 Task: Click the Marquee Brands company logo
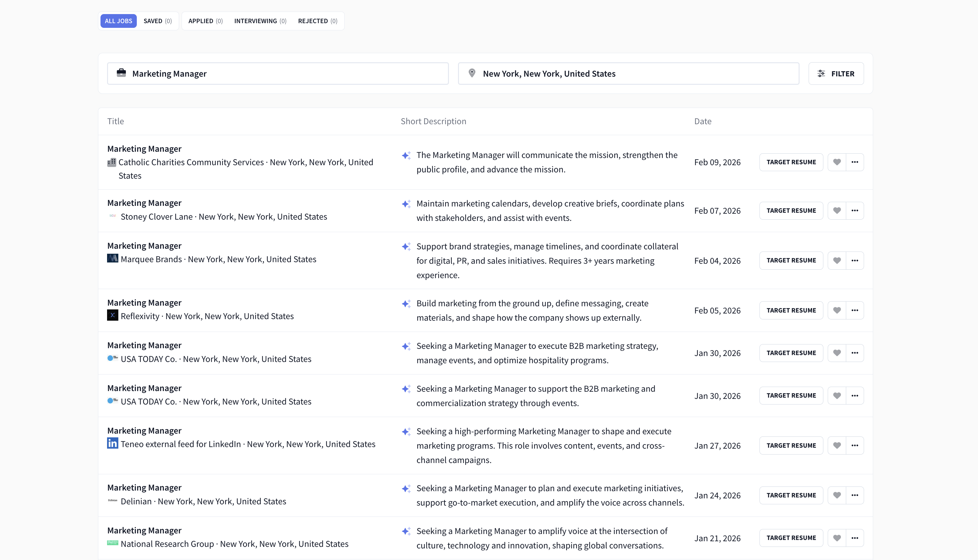click(x=112, y=258)
